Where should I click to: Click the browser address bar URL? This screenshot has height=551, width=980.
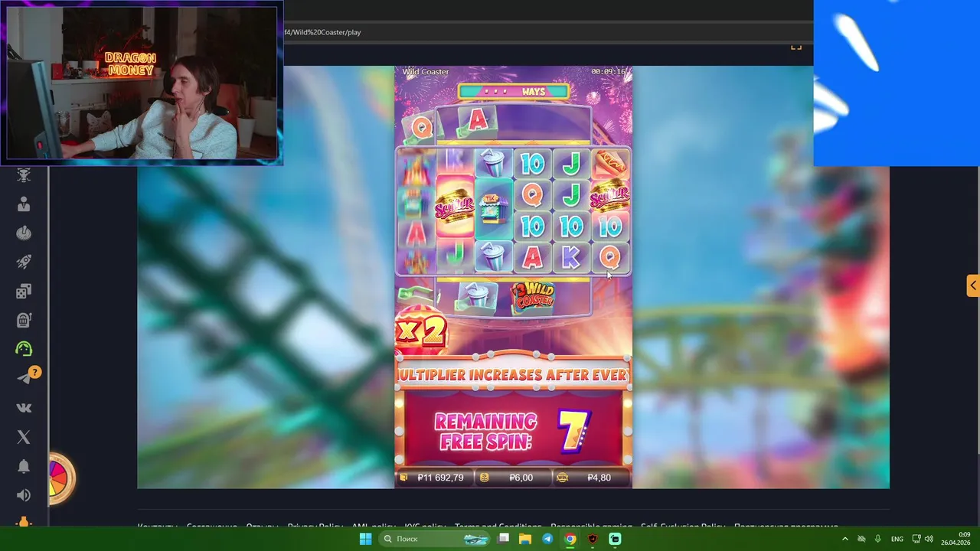pos(322,32)
